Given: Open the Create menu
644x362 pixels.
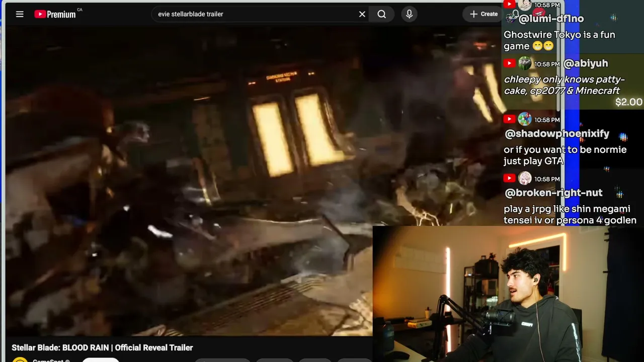Looking at the screenshot, I should click(x=483, y=14).
